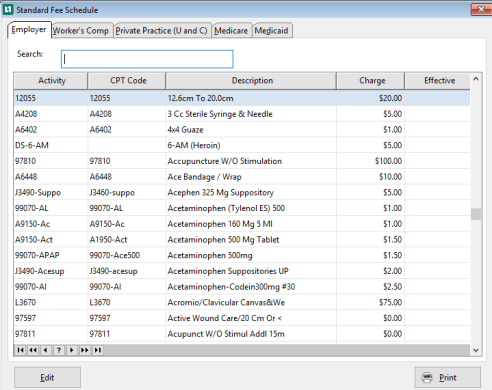Select Acetaminophen-Codein300mg #30 row
Viewport: 492px width, 390px height.
point(242,287)
